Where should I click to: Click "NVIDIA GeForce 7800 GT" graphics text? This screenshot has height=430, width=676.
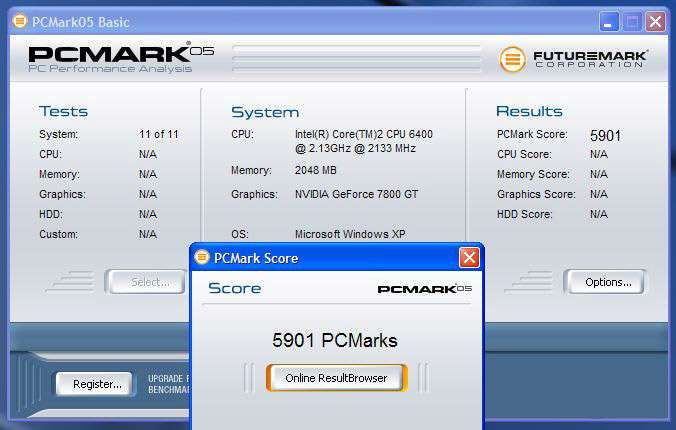point(356,194)
